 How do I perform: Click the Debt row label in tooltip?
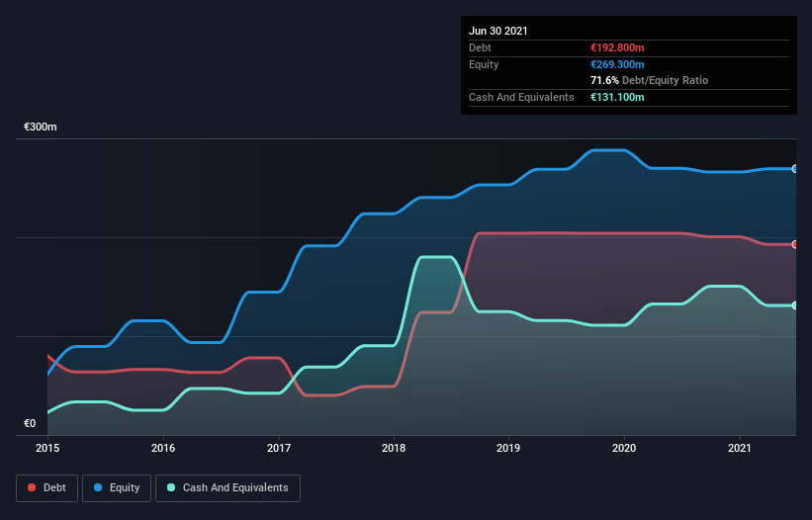tap(480, 47)
